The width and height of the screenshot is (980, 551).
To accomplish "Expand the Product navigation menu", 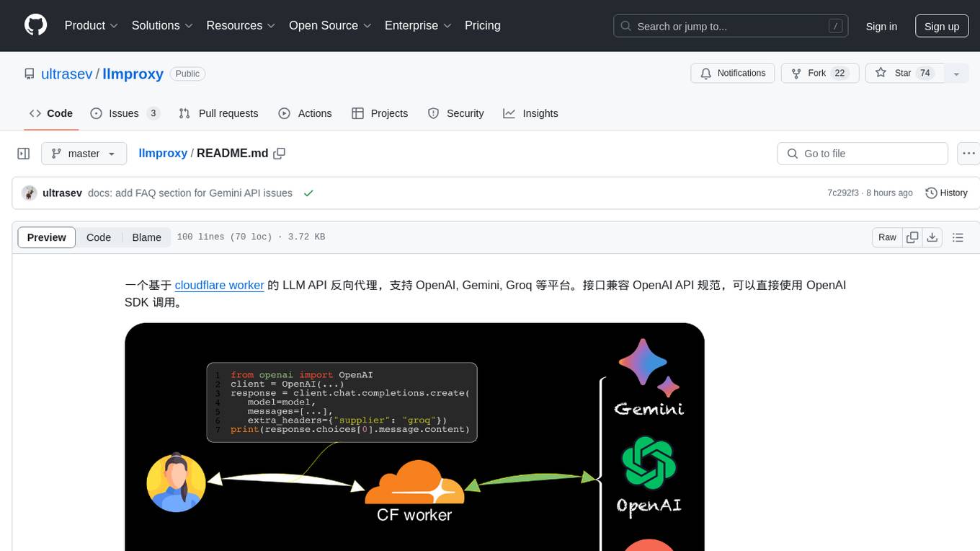I will click(91, 26).
